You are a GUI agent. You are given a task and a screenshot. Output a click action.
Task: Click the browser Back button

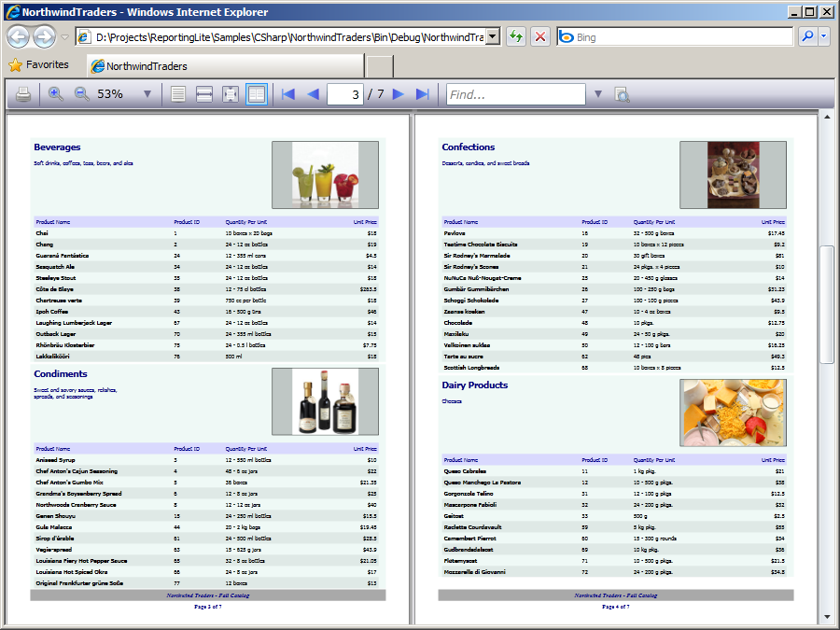[x=19, y=37]
